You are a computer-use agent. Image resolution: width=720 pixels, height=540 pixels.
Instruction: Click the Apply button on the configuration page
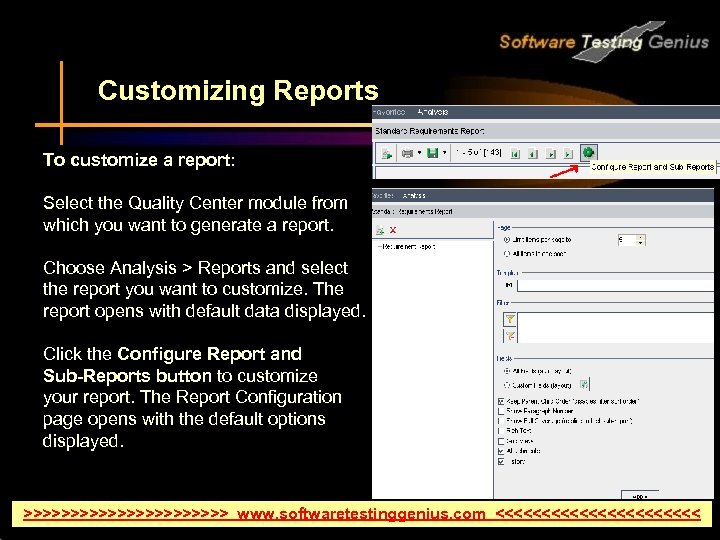click(640, 495)
